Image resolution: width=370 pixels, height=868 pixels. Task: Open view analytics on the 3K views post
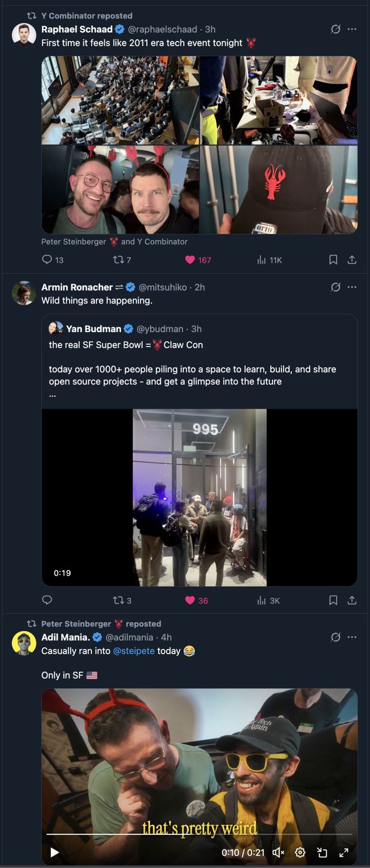[261, 600]
